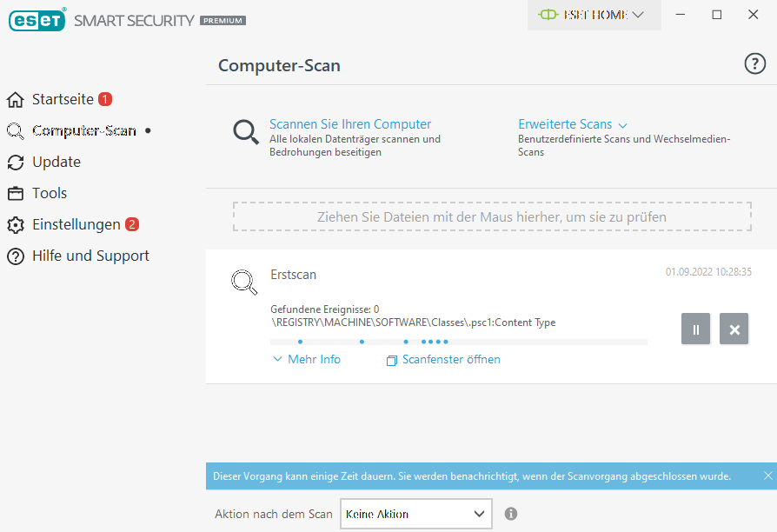Maximize the ESET window
The image size is (777, 532).
tap(716, 15)
